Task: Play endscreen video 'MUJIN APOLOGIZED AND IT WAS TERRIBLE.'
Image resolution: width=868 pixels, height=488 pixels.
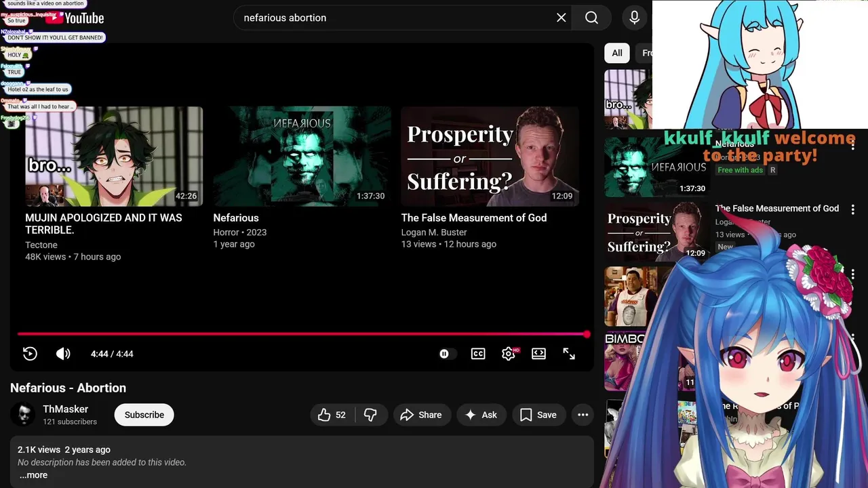Action: pos(114,157)
